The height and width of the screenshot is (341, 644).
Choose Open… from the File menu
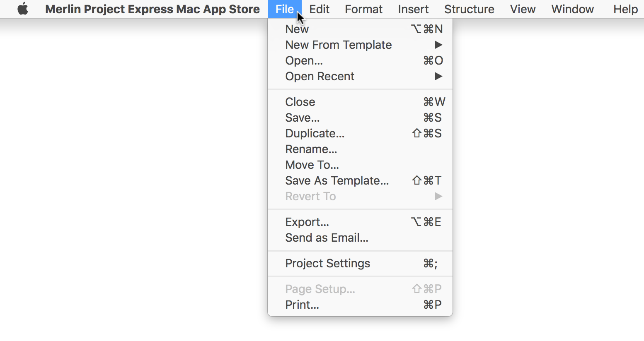pyautogui.click(x=360, y=60)
